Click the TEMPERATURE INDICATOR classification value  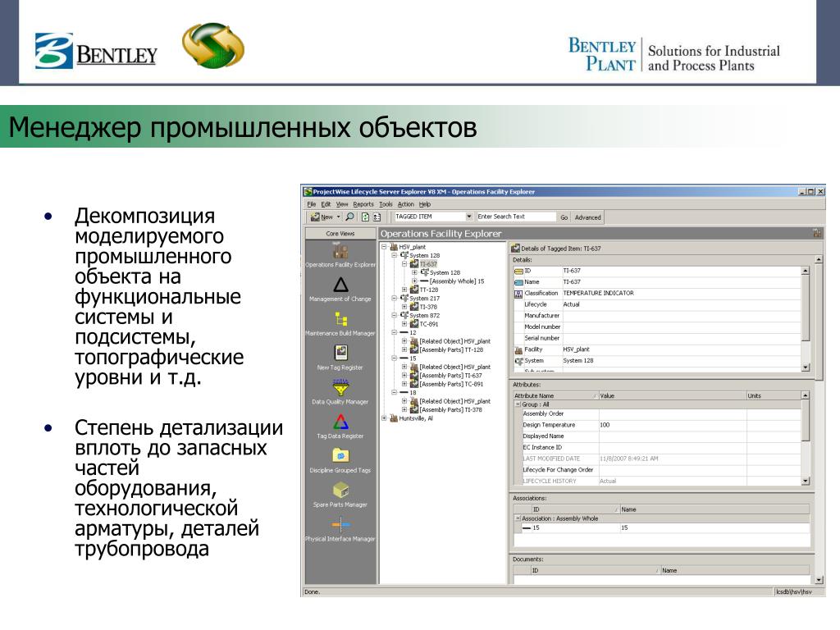pyautogui.click(x=598, y=293)
